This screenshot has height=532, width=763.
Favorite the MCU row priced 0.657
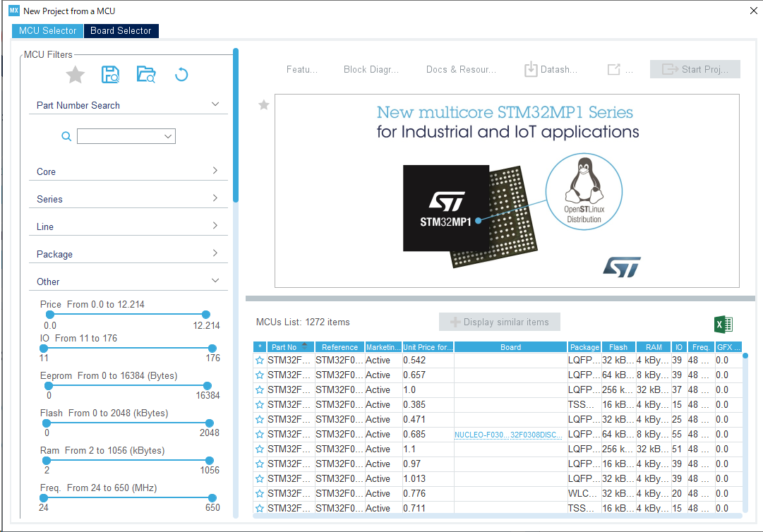260,375
